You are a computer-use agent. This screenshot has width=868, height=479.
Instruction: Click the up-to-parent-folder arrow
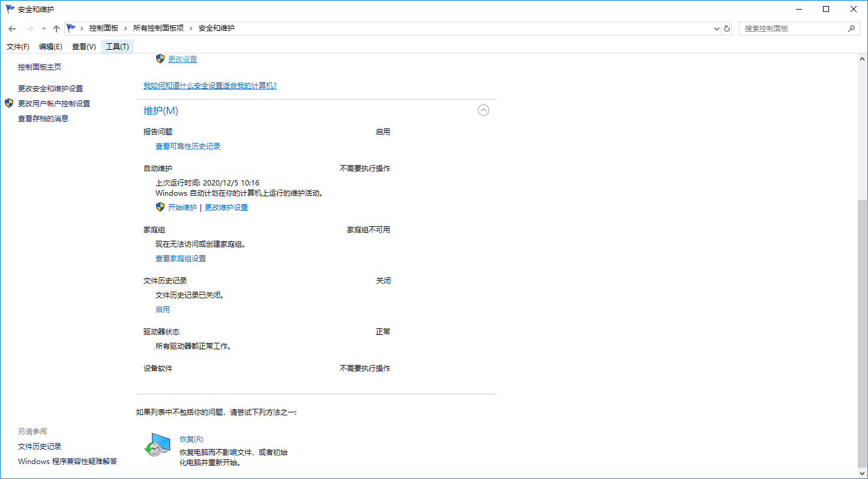(56, 28)
